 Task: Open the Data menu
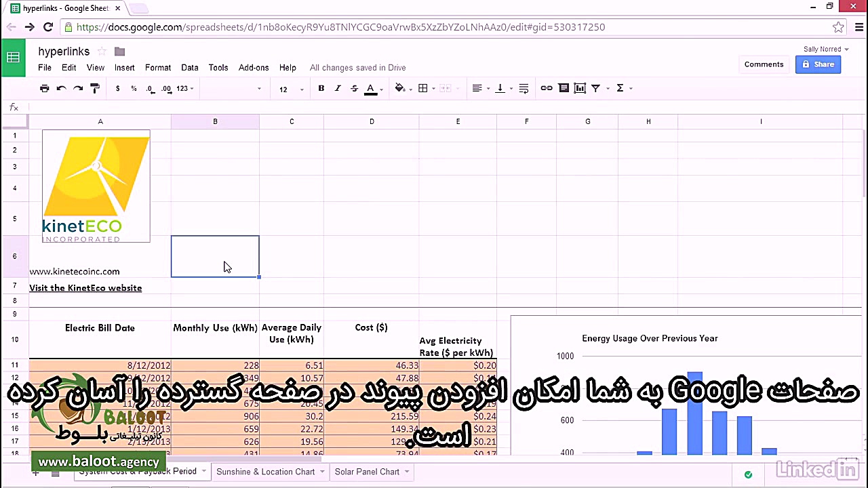tap(190, 67)
